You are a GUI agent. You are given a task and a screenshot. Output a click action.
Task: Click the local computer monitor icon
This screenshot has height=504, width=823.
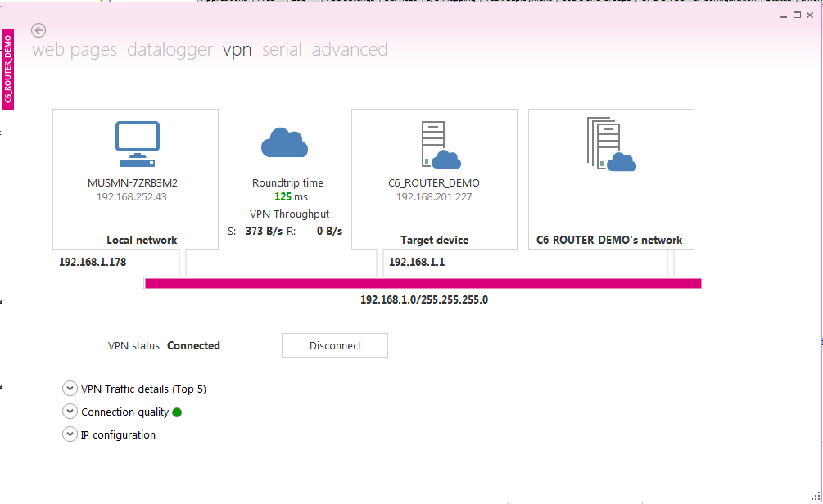pos(137,144)
